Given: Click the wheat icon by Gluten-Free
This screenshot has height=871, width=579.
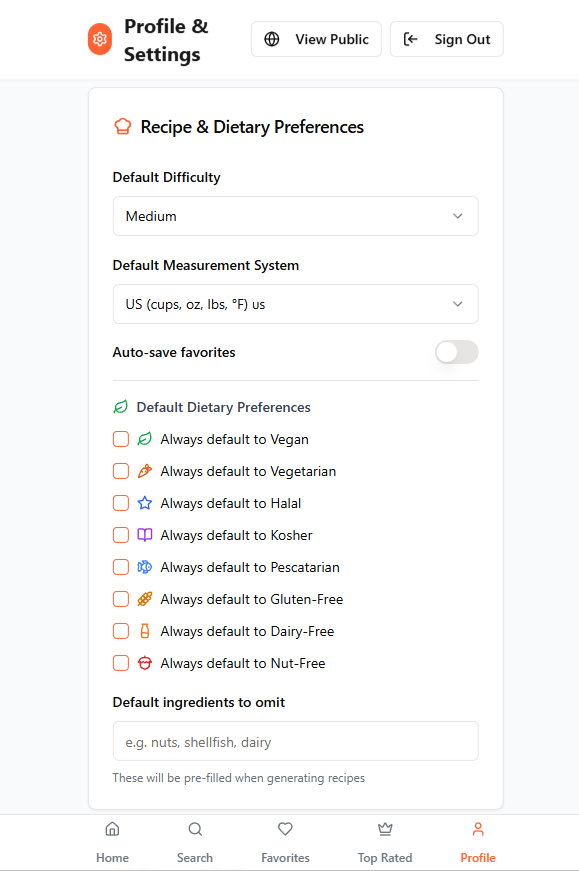Looking at the screenshot, I should [x=144, y=599].
